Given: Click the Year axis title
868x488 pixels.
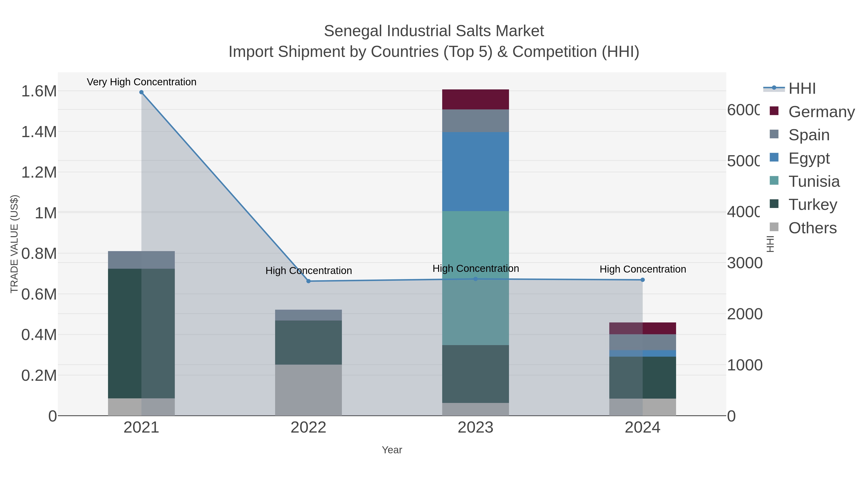Looking at the screenshot, I should 392,450.
